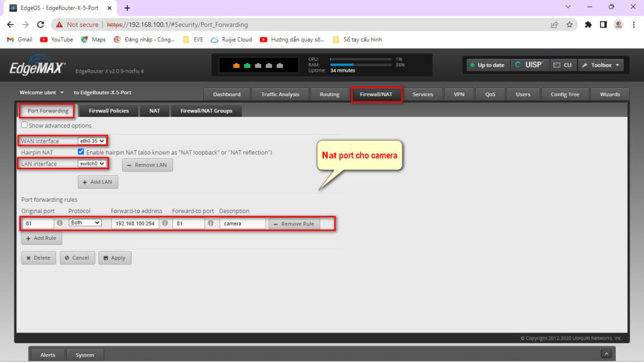Click info icon beside Forward-to address field
The image size is (644, 362).
click(x=165, y=223)
